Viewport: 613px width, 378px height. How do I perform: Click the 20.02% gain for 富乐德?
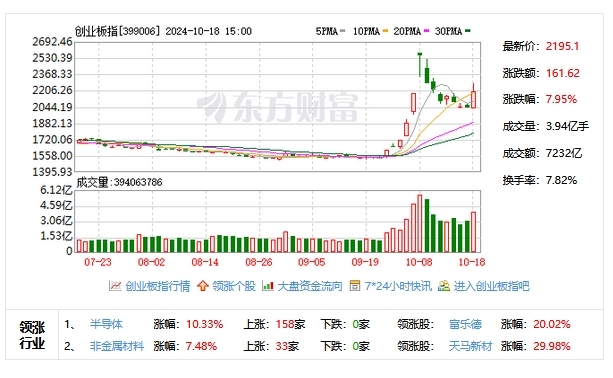(552, 324)
